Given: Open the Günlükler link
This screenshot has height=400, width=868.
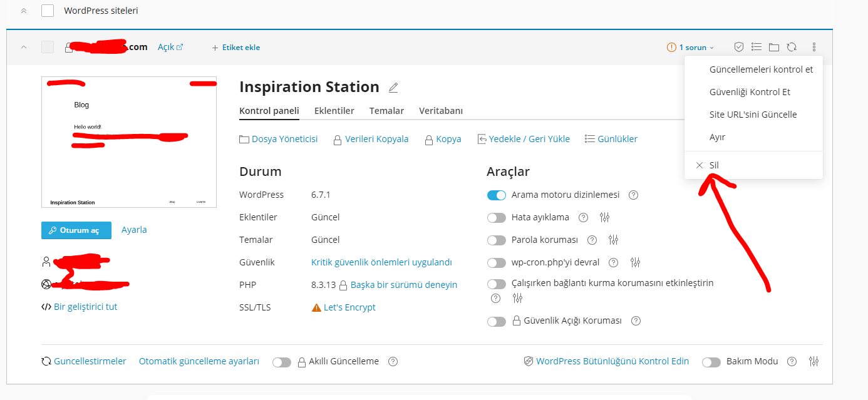Looking at the screenshot, I should click(611, 139).
